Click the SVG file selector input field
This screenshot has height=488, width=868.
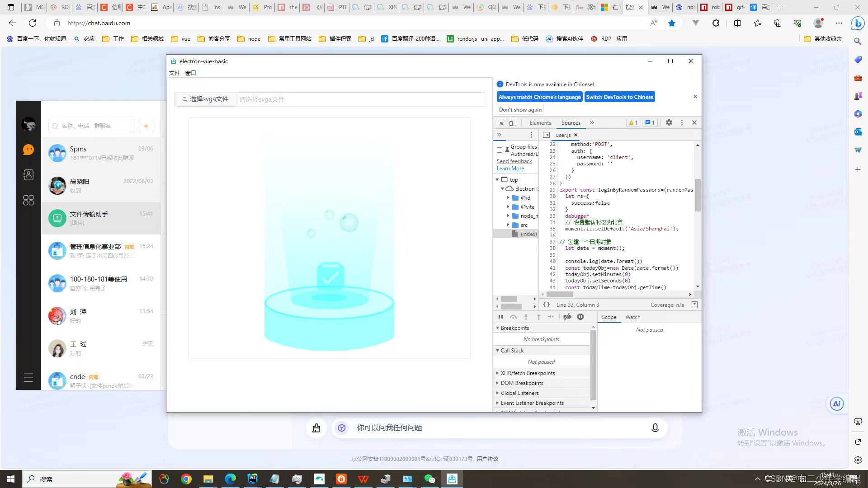(x=359, y=99)
